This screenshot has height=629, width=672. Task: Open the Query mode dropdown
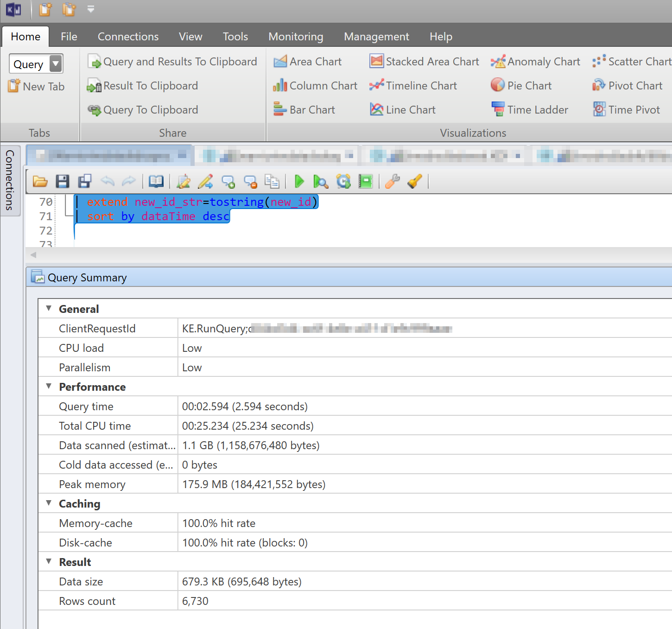click(56, 64)
